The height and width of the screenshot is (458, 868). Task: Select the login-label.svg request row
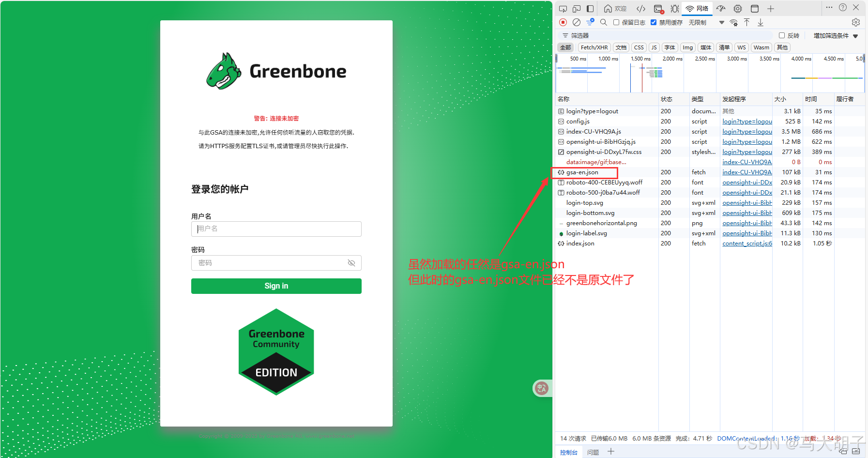(x=710, y=233)
